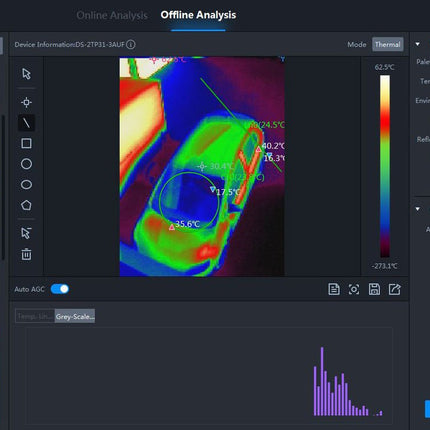The height and width of the screenshot is (430, 430).
Task: Click the 30.4°C point measurement
Action: [x=202, y=166]
